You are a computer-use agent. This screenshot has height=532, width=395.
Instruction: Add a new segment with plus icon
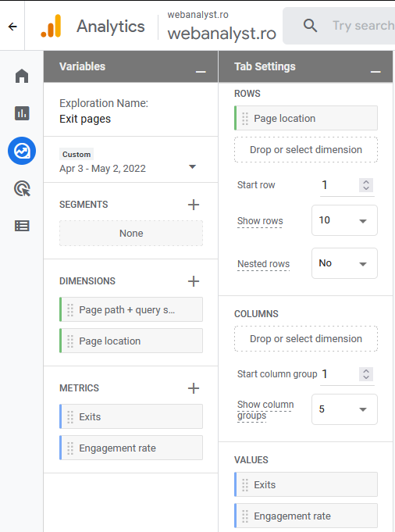click(x=194, y=205)
